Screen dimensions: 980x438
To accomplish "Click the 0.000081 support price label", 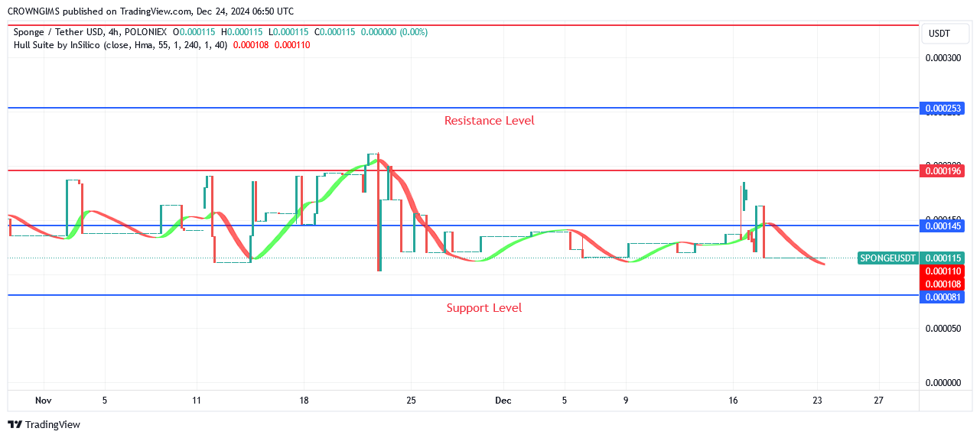I will click(942, 297).
